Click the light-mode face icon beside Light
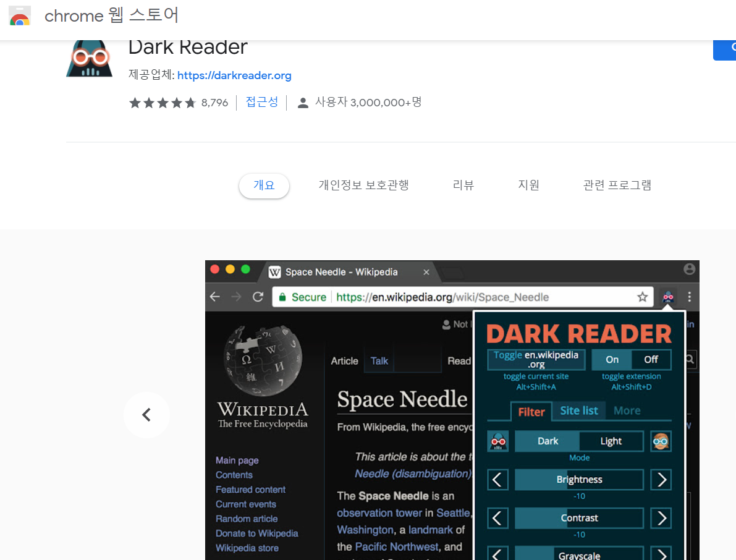Screen dimensions: 736x560 tap(661, 441)
